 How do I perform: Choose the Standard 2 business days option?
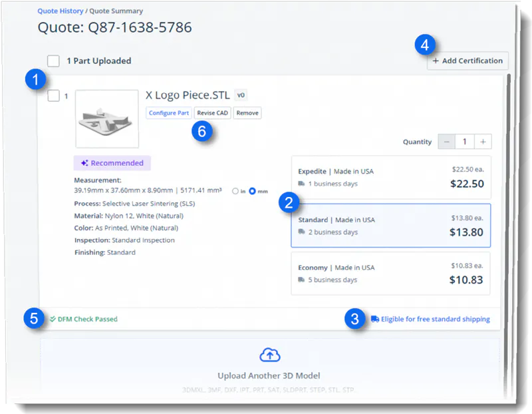[391, 226]
